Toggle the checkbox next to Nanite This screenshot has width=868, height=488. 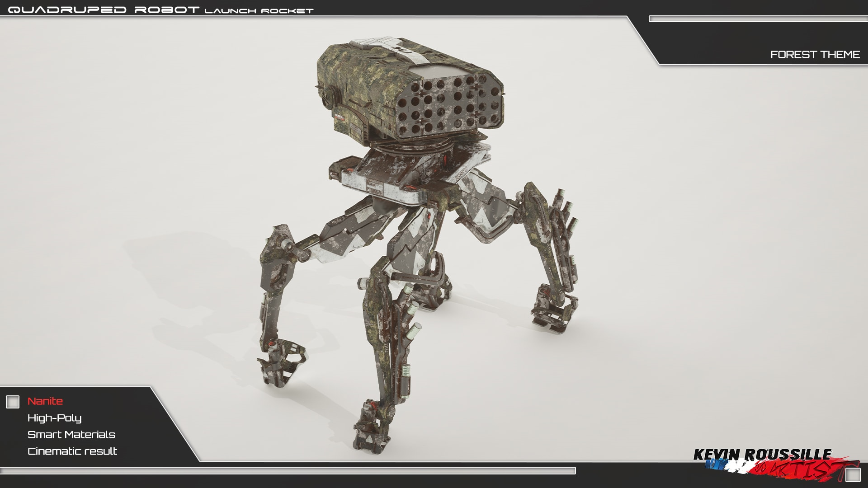point(13,402)
